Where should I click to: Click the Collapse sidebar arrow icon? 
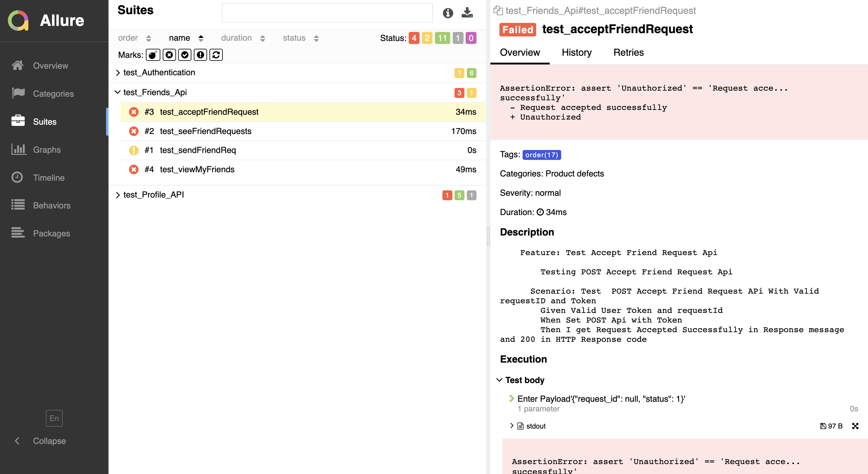coord(17,441)
